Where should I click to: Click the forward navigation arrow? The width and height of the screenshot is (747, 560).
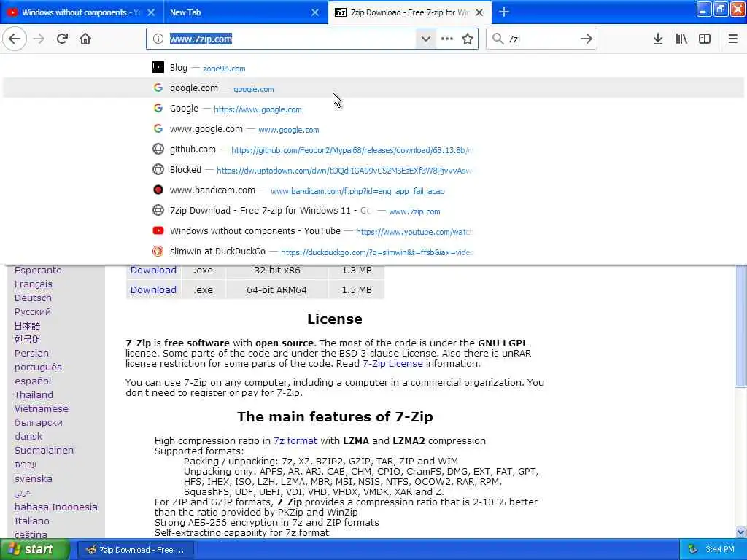[39, 39]
